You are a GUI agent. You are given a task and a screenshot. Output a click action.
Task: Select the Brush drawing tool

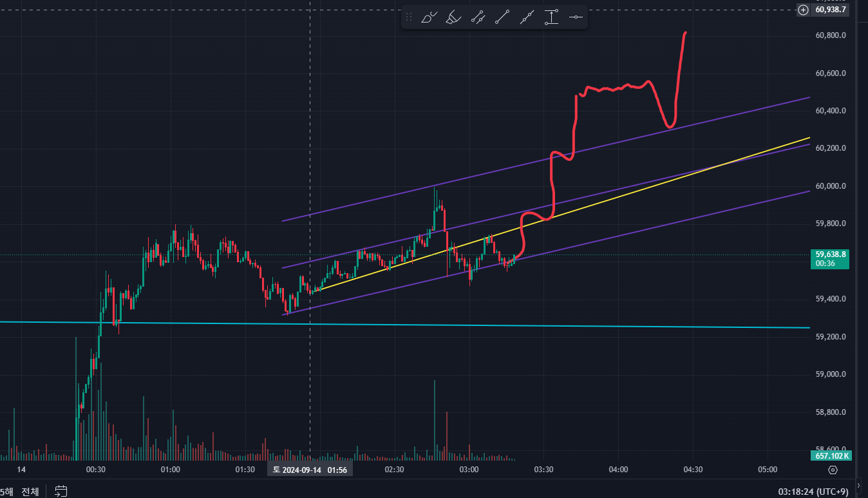pos(428,17)
